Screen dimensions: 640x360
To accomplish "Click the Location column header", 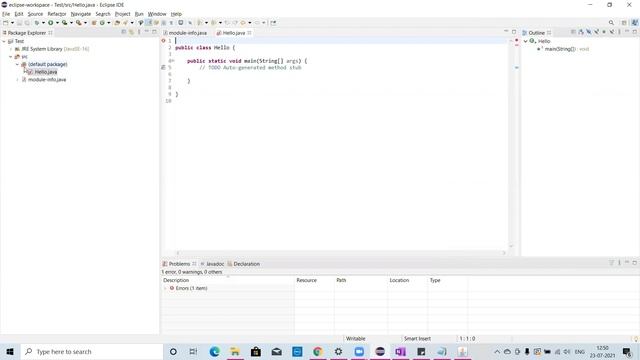I will (x=399, y=280).
